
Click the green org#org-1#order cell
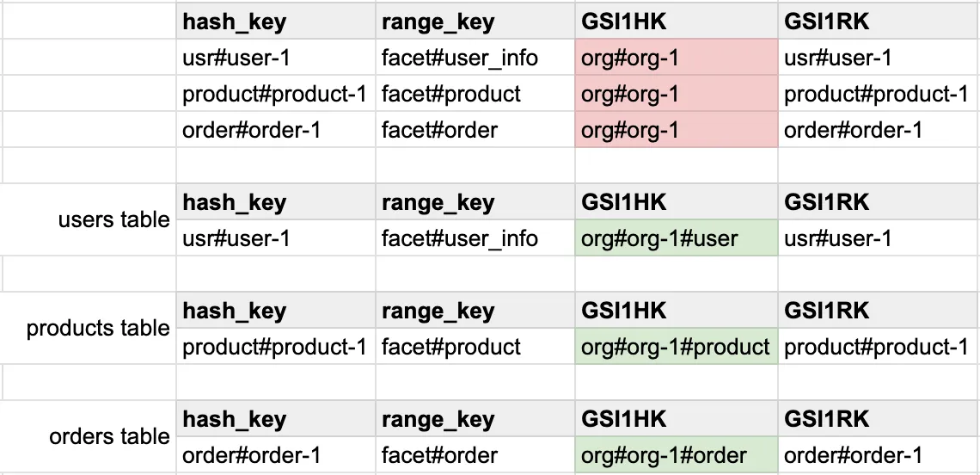pos(676,455)
